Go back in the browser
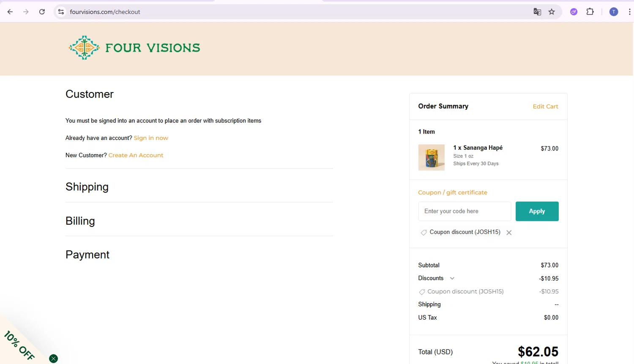Image resolution: width=634 pixels, height=364 pixels. click(10, 12)
